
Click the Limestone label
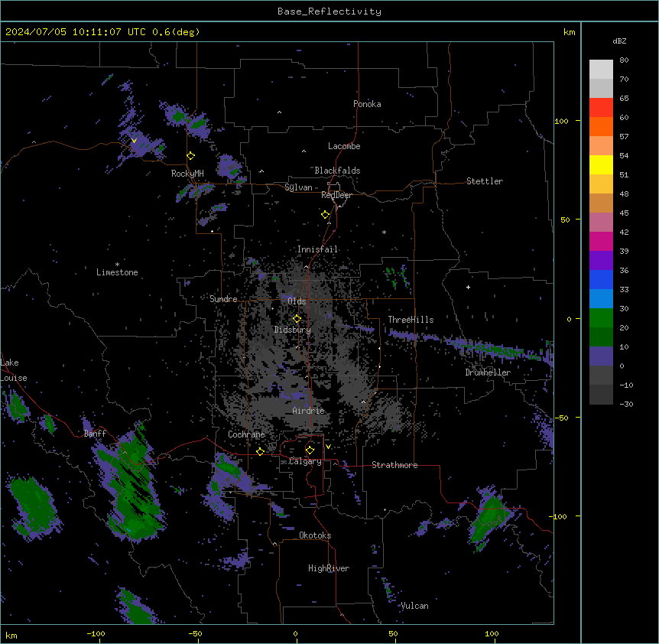[x=117, y=272]
